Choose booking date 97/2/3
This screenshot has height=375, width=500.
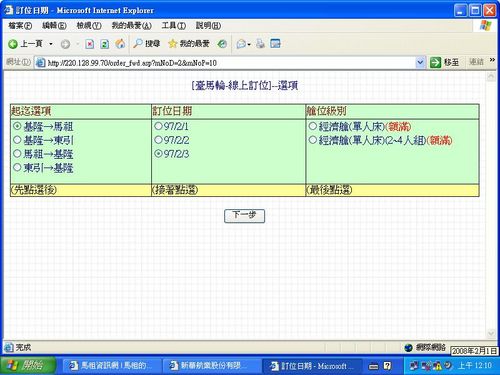coord(159,154)
